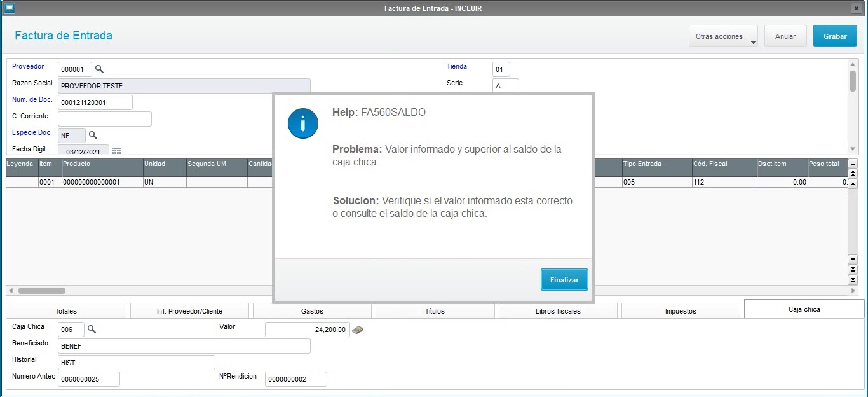Click the Caja Chica search magnifier icon
Image resolution: width=868 pixels, height=397 pixels.
tap(92, 330)
